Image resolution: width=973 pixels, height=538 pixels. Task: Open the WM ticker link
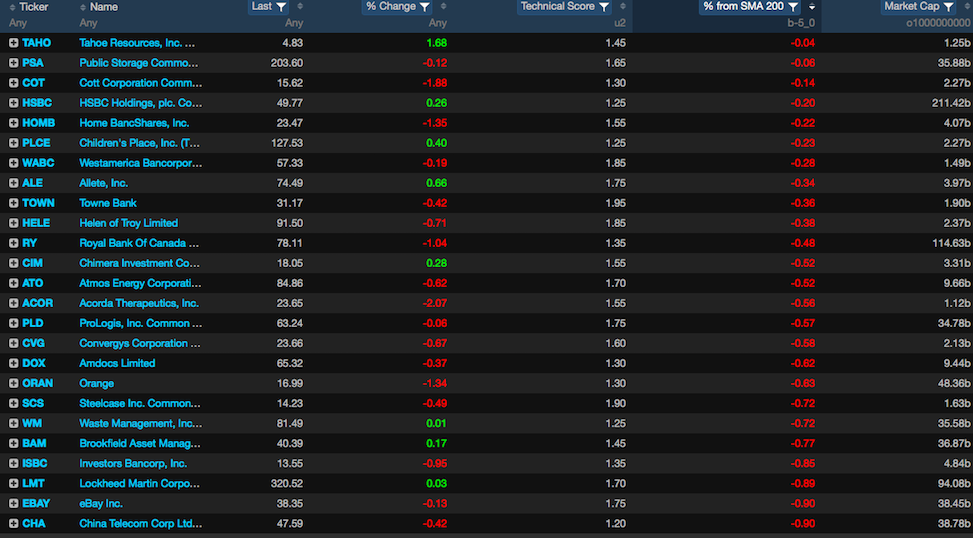[x=32, y=423]
